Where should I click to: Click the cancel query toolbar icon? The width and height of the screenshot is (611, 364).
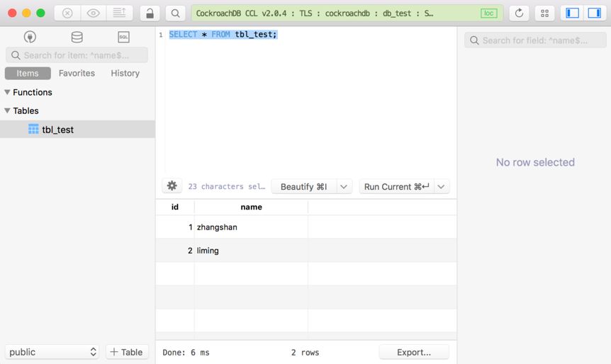pyautogui.click(x=67, y=13)
